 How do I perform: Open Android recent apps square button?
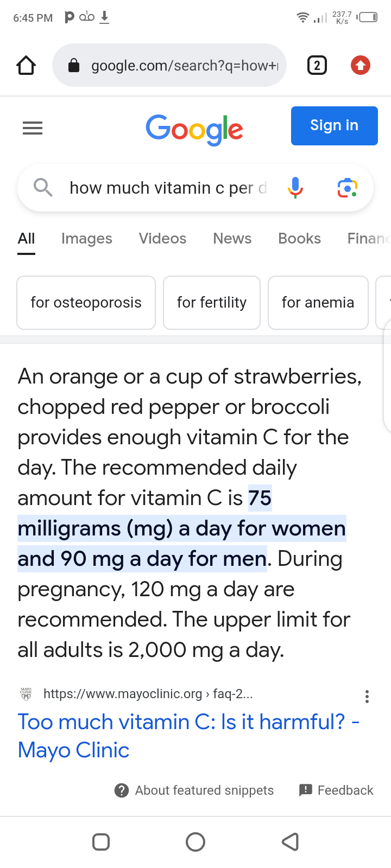tap(101, 842)
